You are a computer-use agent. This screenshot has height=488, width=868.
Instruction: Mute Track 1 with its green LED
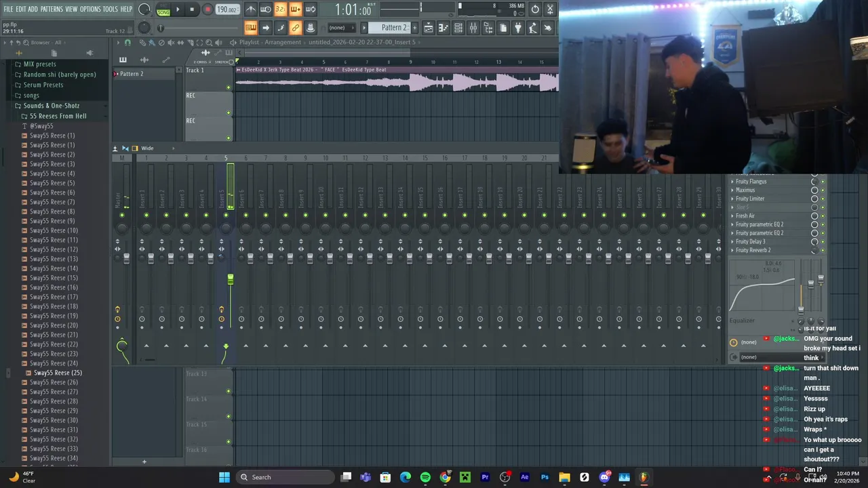[x=229, y=87]
